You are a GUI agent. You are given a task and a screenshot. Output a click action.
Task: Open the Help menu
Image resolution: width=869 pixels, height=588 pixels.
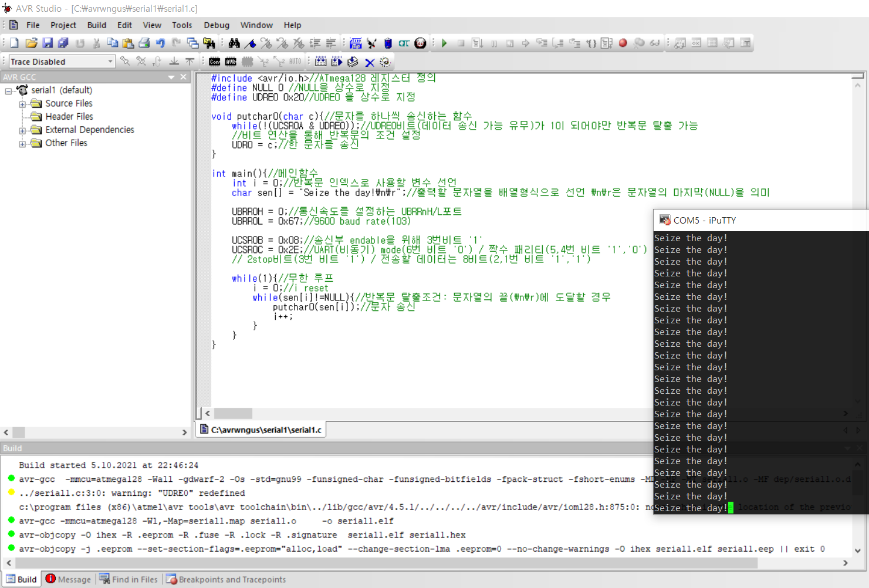click(x=292, y=25)
